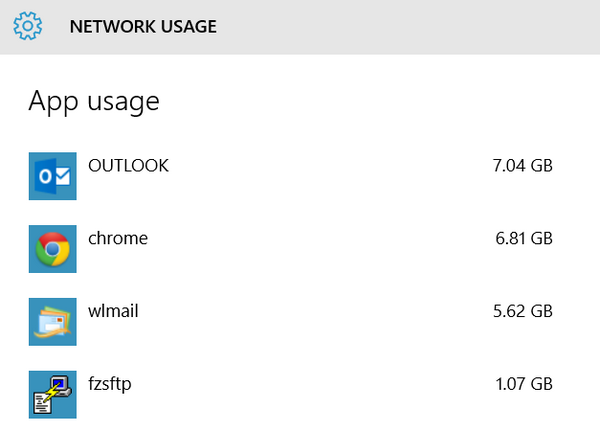This screenshot has width=600, height=432.
Task: Click the 7.04 GB usage value
Action: click(x=523, y=166)
